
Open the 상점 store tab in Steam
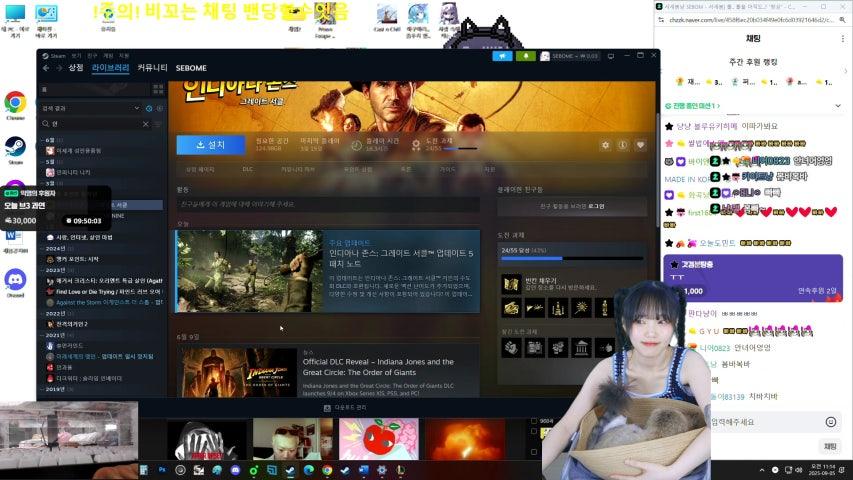tap(76, 68)
